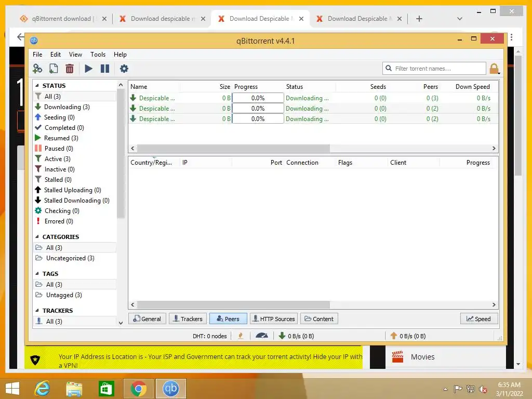
Task: Click the Windows Start button
Action: click(x=12, y=389)
